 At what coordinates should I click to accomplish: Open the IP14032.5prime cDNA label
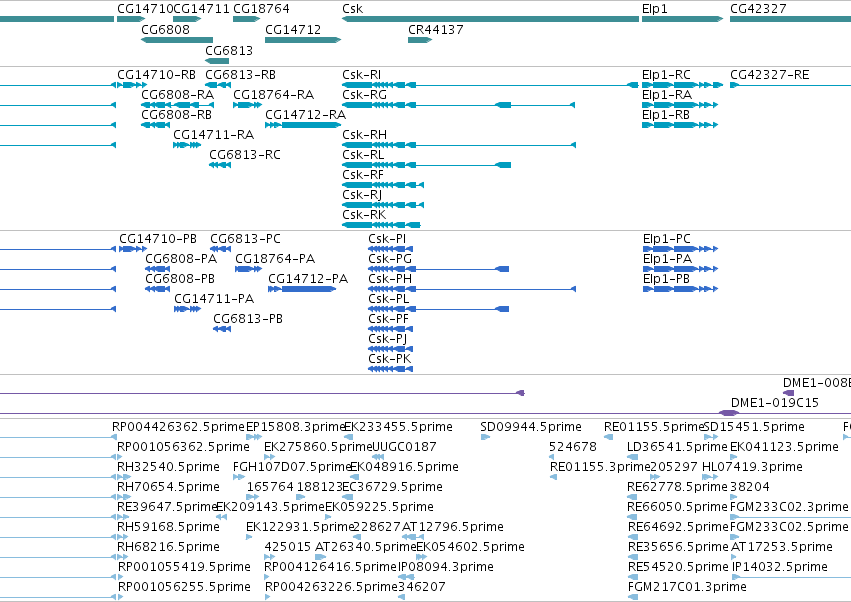(780, 567)
